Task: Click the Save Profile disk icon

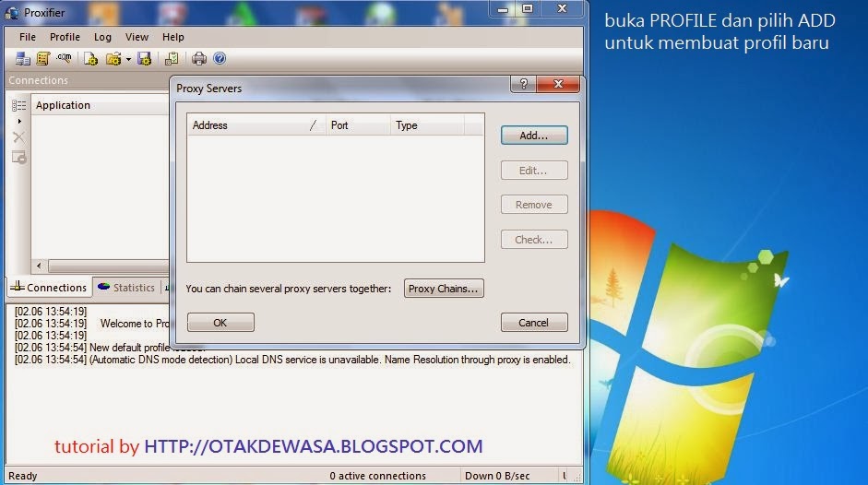Action: pyautogui.click(x=145, y=59)
